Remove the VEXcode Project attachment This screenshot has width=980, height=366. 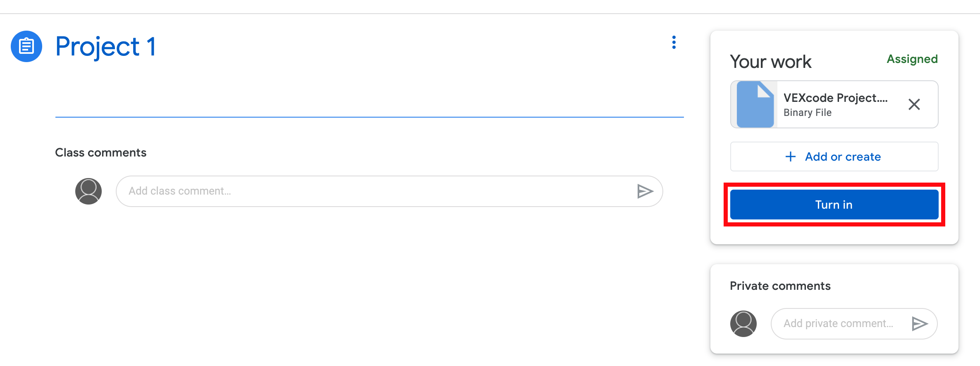914,104
